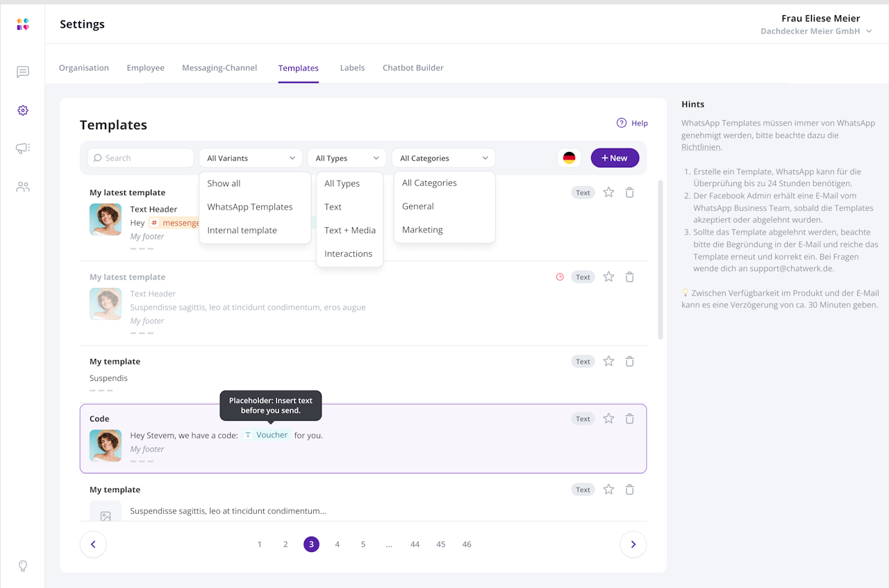Screen dimensions: 889x588
Task: Go to page 46
Action: [x=467, y=544]
